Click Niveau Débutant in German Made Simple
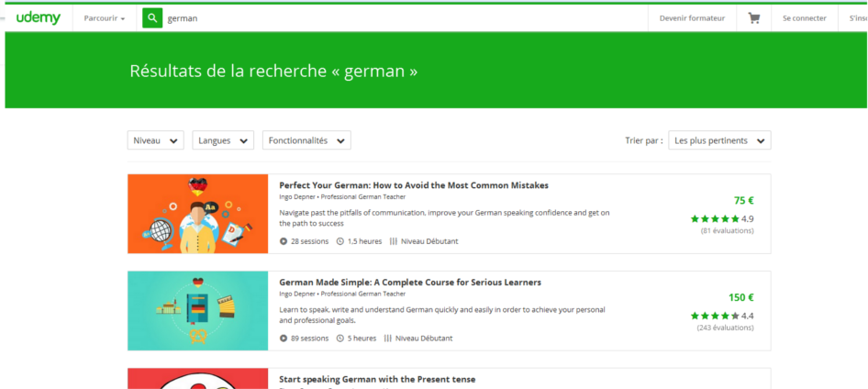868x389 pixels. [x=424, y=339]
